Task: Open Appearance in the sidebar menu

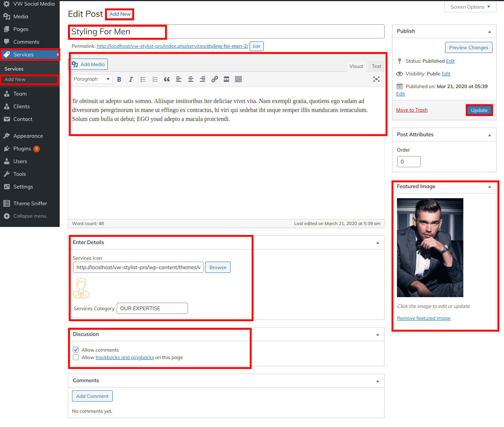Action: [28, 136]
